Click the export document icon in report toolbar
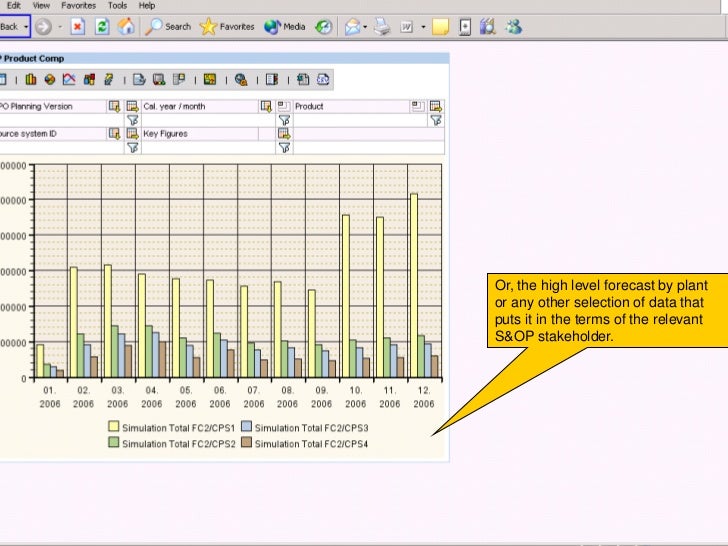The image size is (728, 546). click(x=139, y=79)
